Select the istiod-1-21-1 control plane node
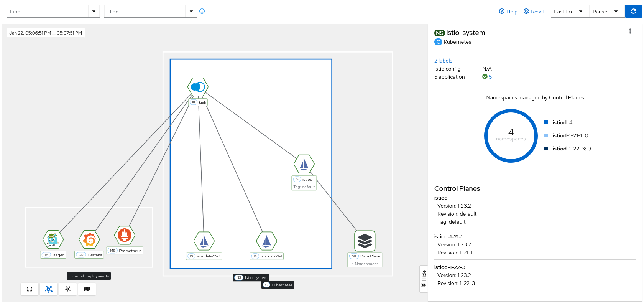This screenshot has width=644, height=307. click(266, 241)
